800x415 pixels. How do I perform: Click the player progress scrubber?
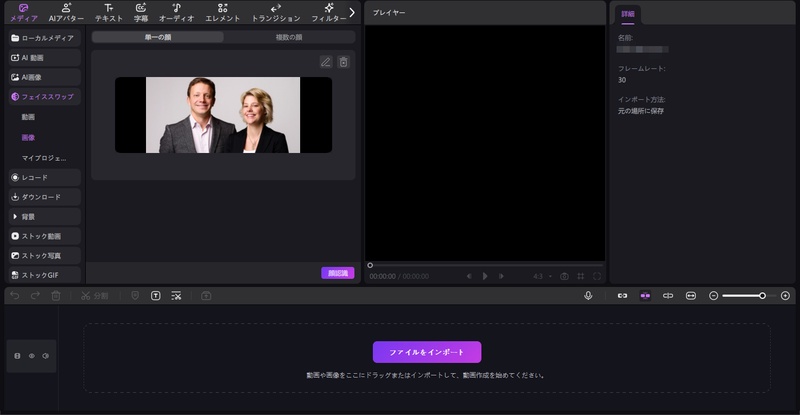[x=370, y=265]
